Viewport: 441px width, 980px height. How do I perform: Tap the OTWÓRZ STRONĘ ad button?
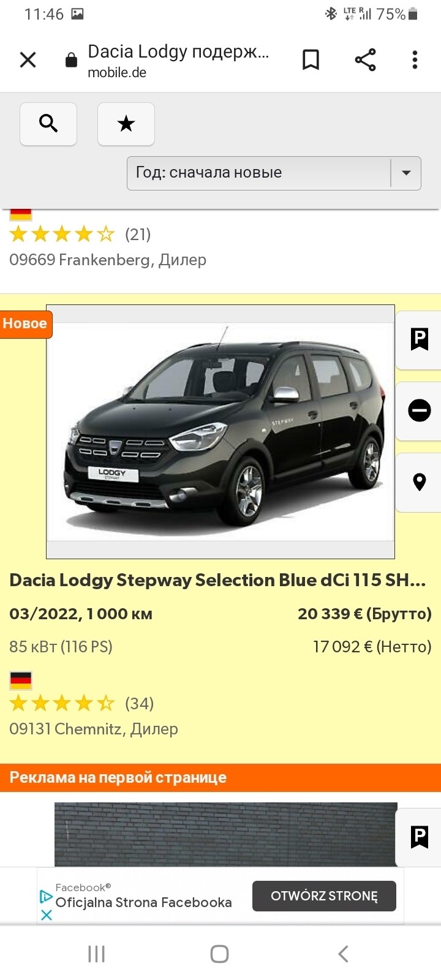324,896
